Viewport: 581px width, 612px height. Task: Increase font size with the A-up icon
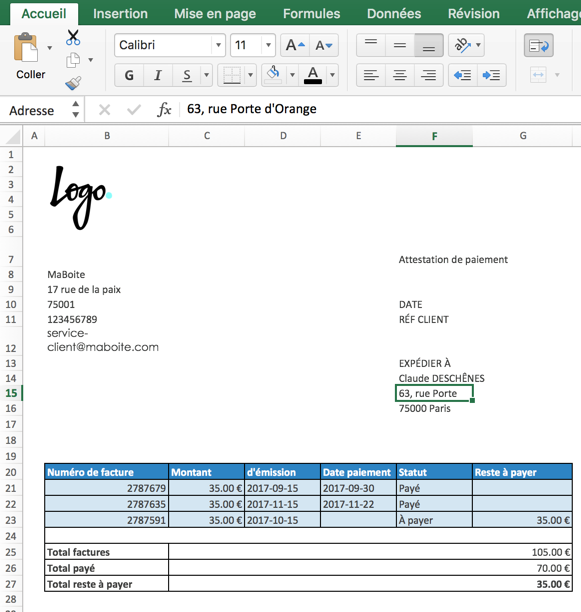click(x=295, y=45)
